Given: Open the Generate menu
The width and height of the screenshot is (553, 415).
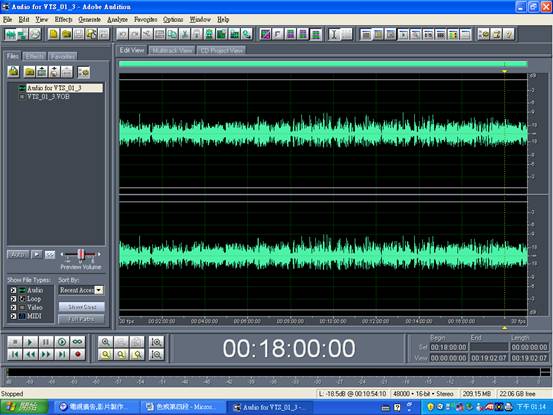Looking at the screenshot, I should (89, 19).
